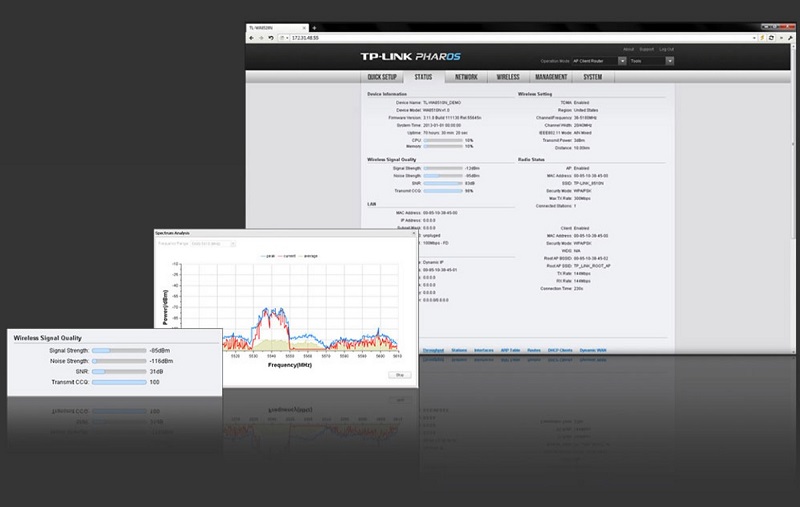Close the TL-WA browser tab
The height and width of the screenshot is (507, 800).
pos(305,28)
